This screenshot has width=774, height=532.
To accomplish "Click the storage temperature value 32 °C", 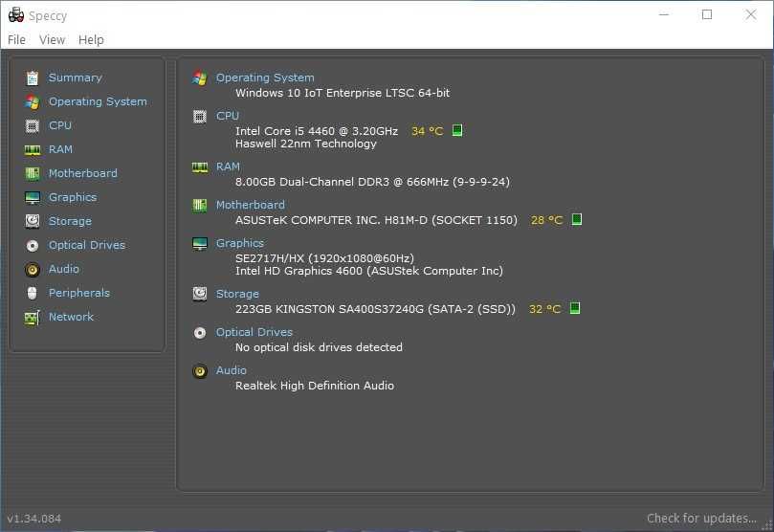I will point(545,309).
